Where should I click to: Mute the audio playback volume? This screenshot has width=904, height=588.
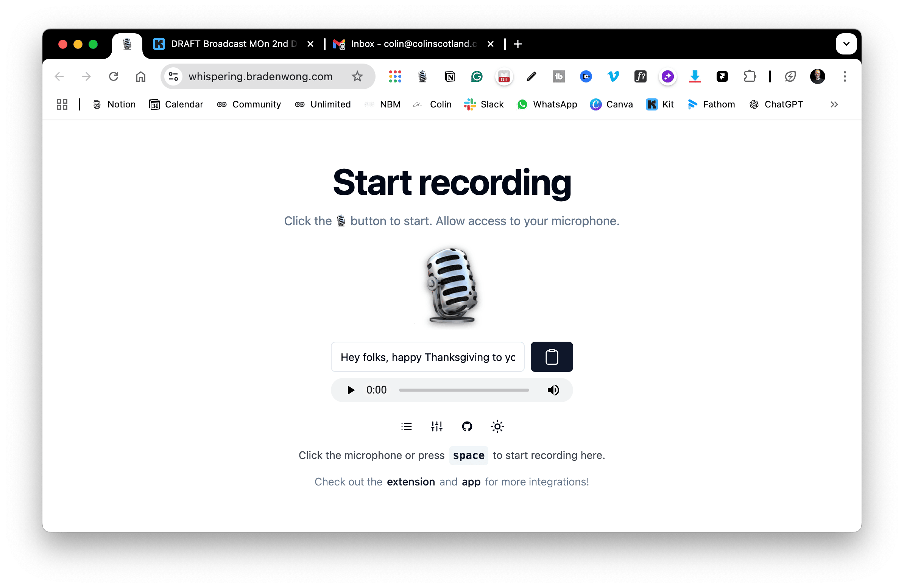(x=553, y=390)
